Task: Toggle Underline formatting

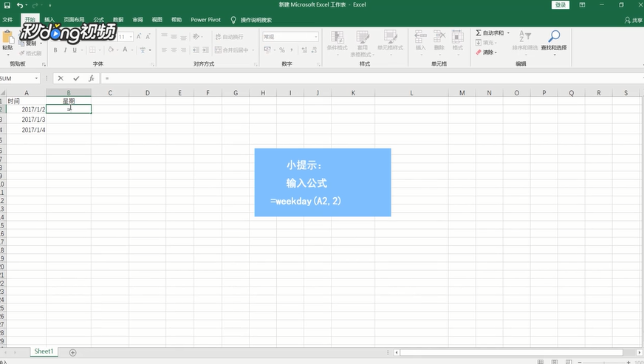Action: pyautogui.click(x=75, y=50)
